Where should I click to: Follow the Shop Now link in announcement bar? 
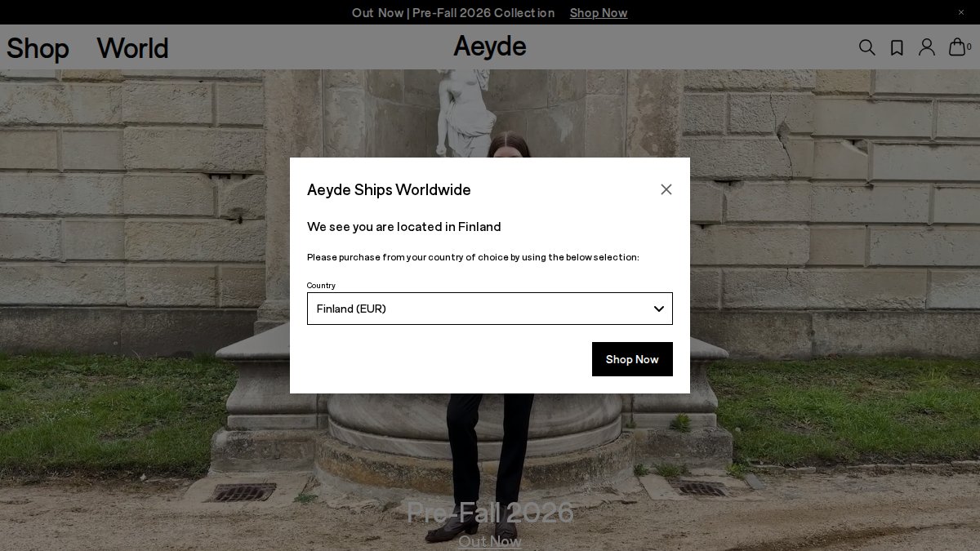(599, 12)
